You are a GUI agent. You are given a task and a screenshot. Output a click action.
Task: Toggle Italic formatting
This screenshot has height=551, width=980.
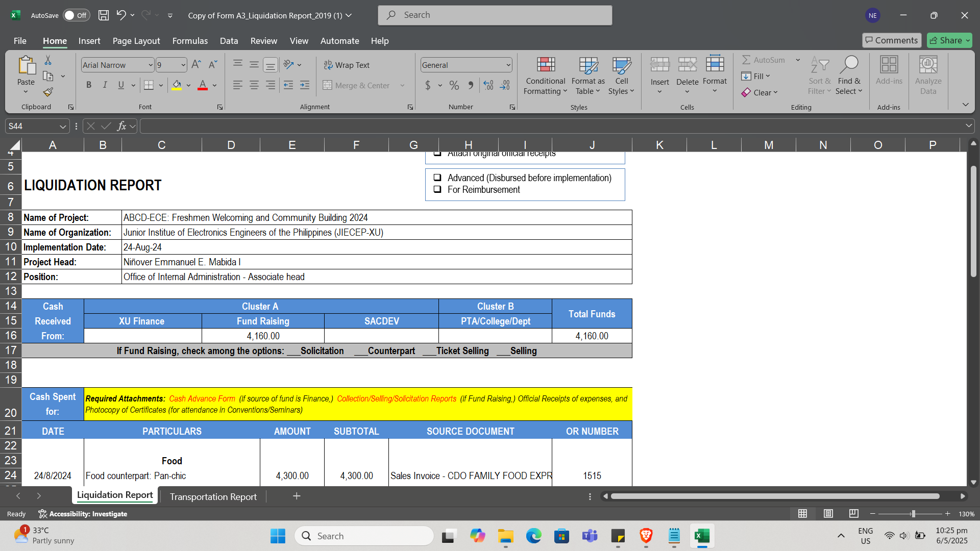click(x=105, y=85)
